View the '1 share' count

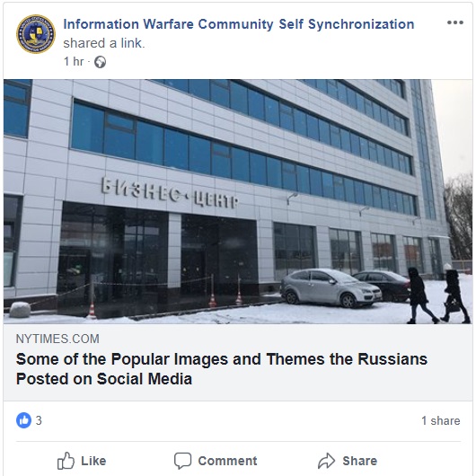coord(440,420)
